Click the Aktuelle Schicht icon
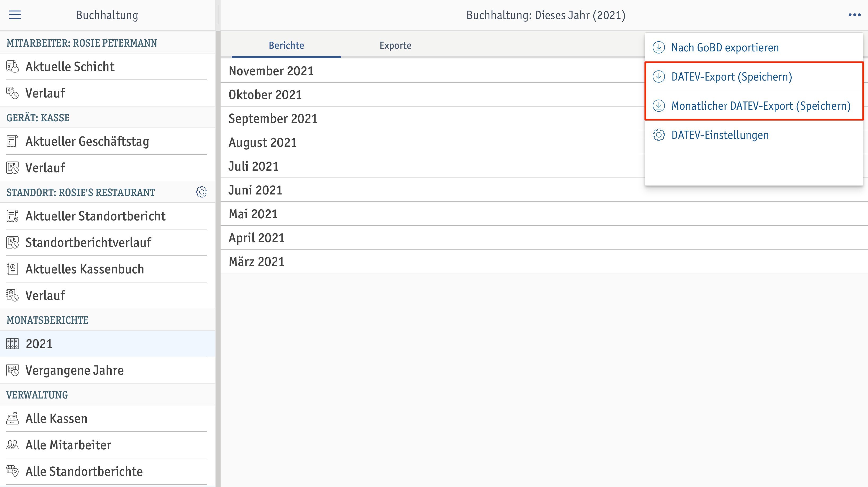This screenshot has width=868, height=487. coord(12,66)
